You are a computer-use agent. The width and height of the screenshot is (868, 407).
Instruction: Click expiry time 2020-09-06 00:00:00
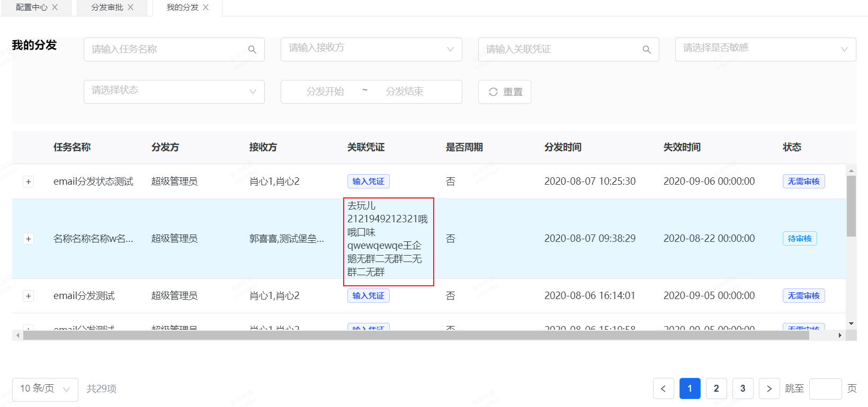[709, 182]
